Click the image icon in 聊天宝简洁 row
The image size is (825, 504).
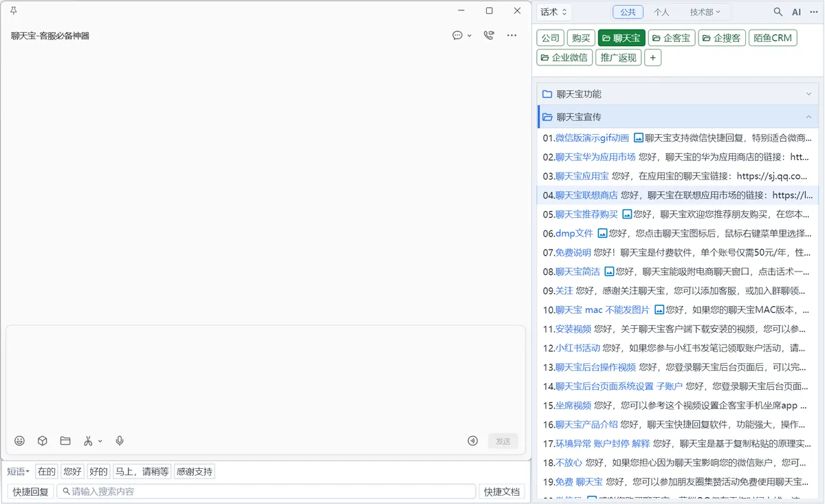(x=609, y=272)
